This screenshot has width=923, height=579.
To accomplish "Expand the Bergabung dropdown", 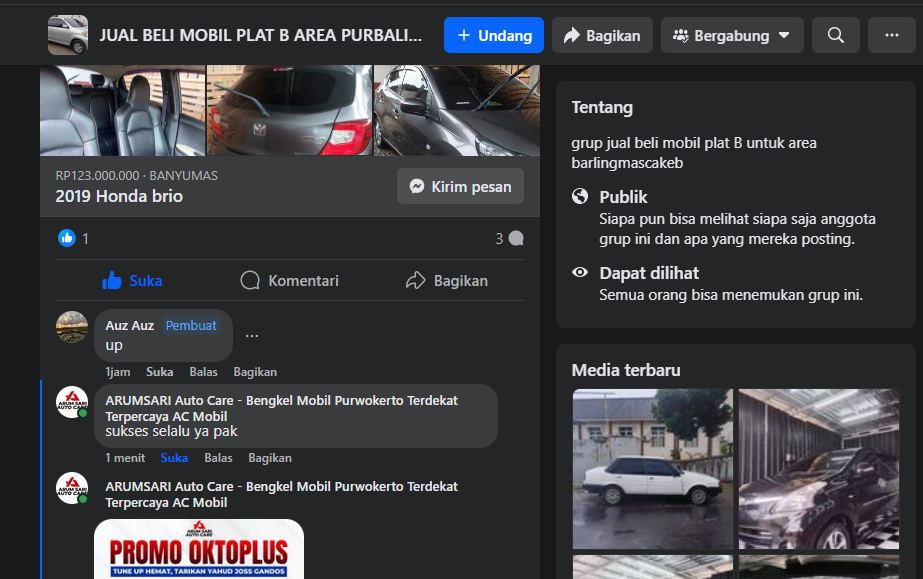I will [x=732, y=35].
